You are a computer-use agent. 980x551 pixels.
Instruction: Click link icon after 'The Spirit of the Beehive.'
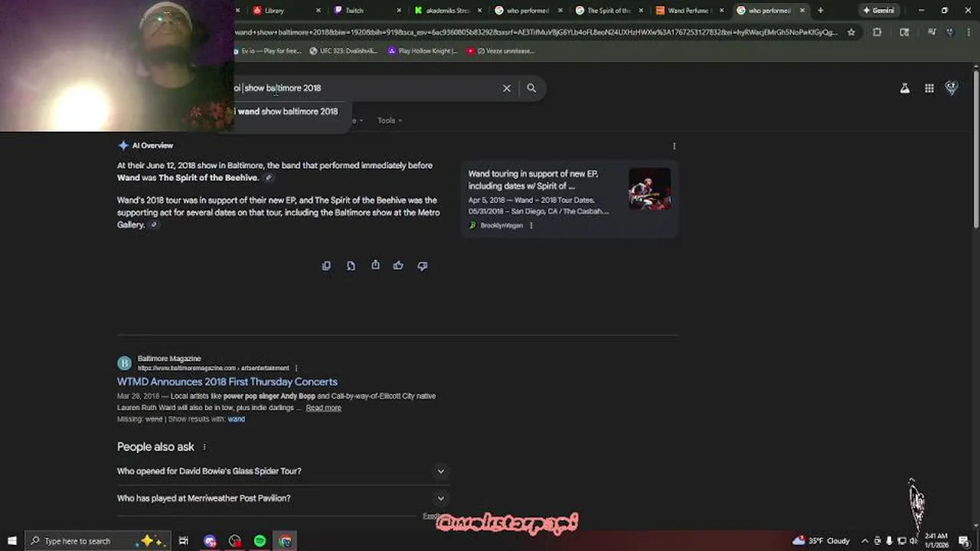tap(268, 178)
